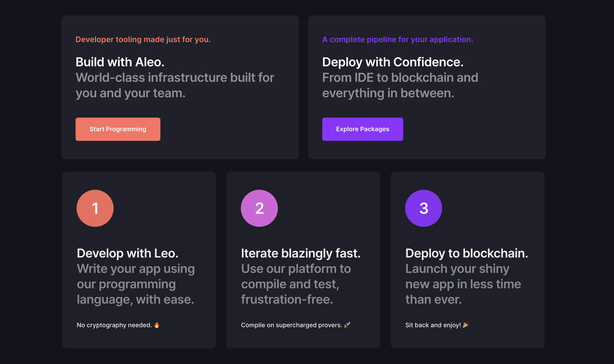614x364 pixels.
Task: Click 'A complete pipeline for your application' text
Action: [397, 39]
